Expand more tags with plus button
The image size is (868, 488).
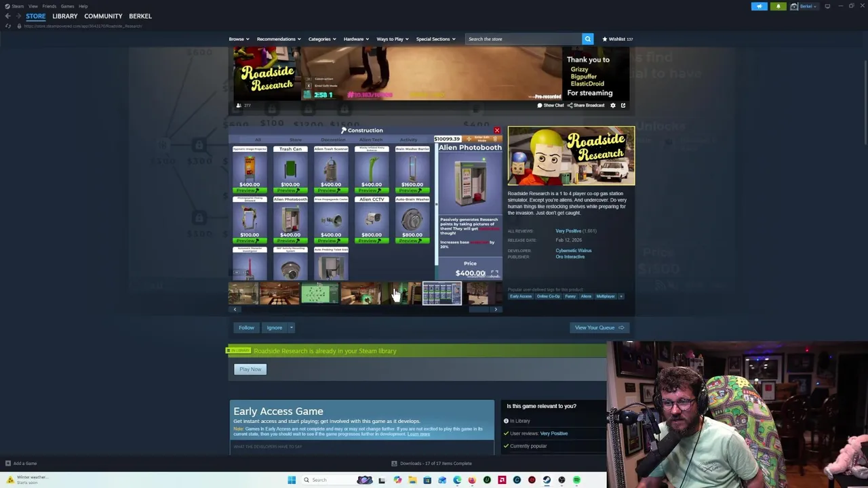[x=620, y=296]
